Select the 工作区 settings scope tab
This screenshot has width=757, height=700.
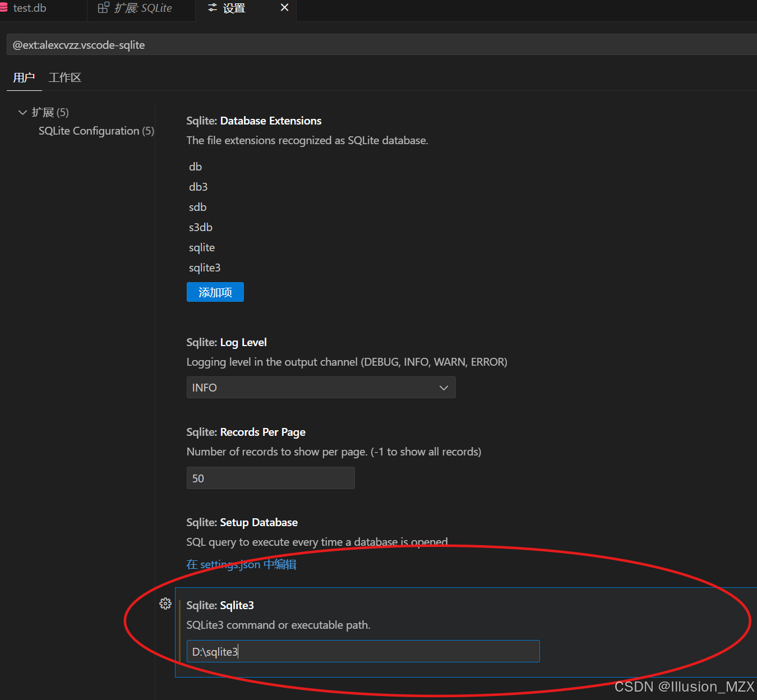click(64, 77)
